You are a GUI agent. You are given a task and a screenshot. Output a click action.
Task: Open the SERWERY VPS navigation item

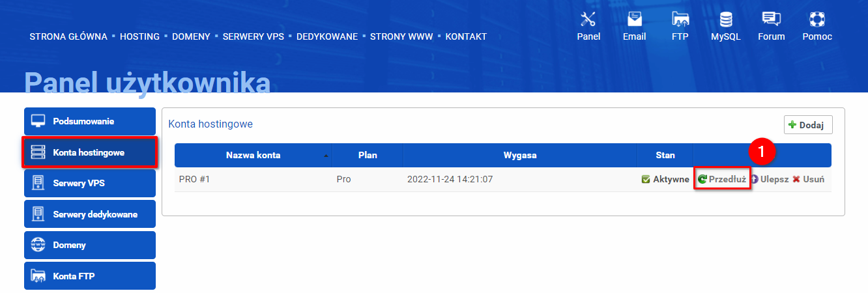coord(253,36)
